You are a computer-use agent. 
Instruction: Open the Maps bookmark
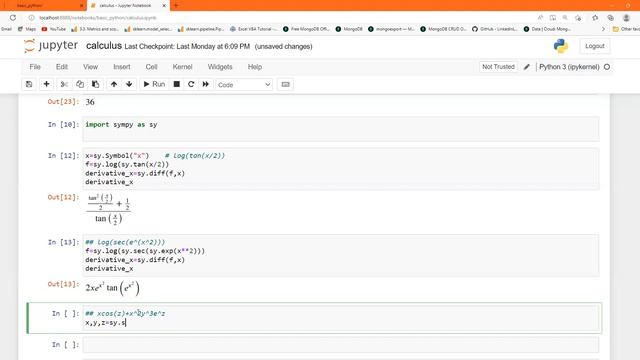(x=27, y=29)
